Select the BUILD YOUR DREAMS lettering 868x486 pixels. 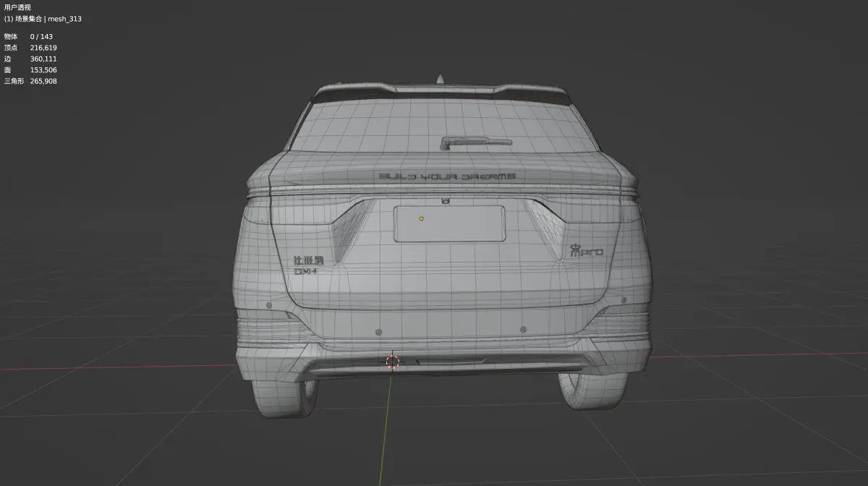448,176
